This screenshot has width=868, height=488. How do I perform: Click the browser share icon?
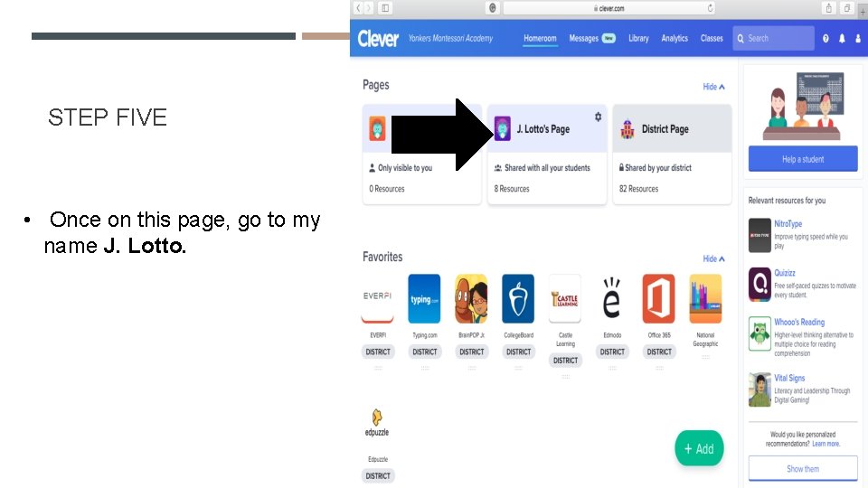(x=829, y=8)
